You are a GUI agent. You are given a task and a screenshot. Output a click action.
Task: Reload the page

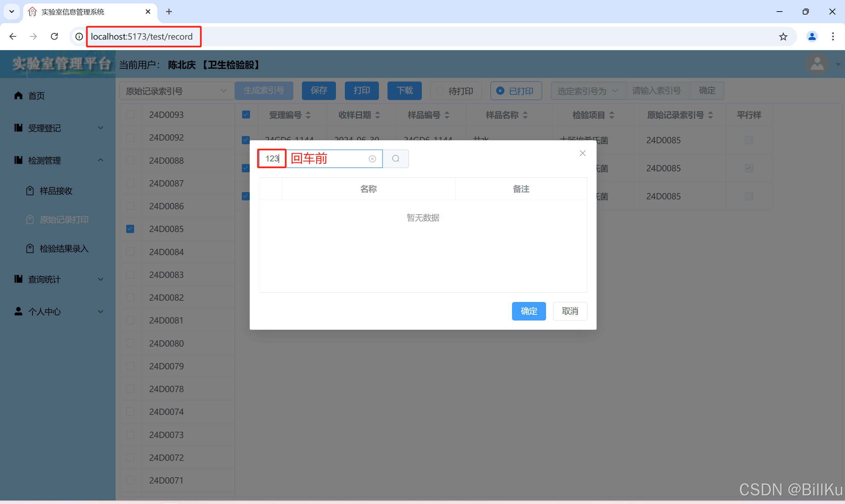click(55, 36)
